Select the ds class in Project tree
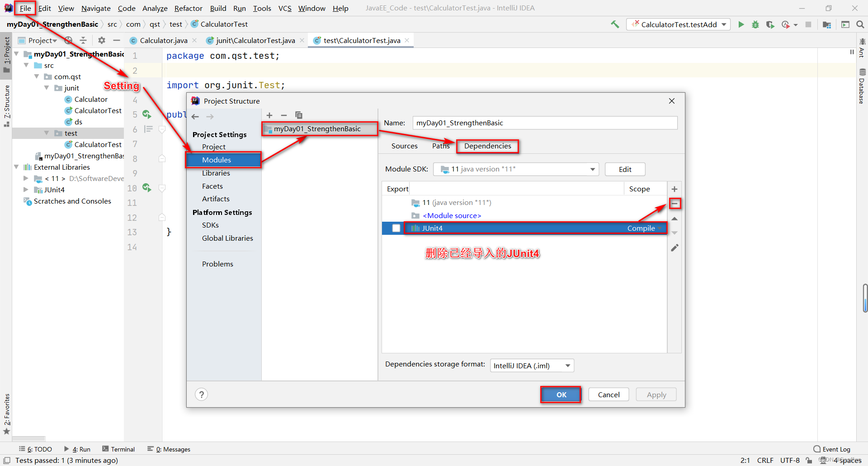 click(74, 122)
